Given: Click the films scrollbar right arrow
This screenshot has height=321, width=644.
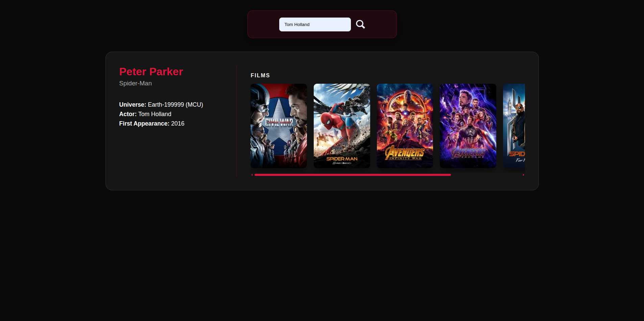Looking at the screenshot, I should pos(523,175).
